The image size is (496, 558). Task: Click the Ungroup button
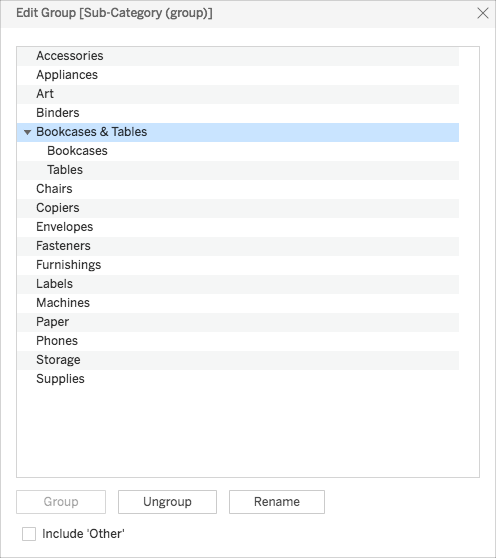pyautogui.click(x=167, y=502)
